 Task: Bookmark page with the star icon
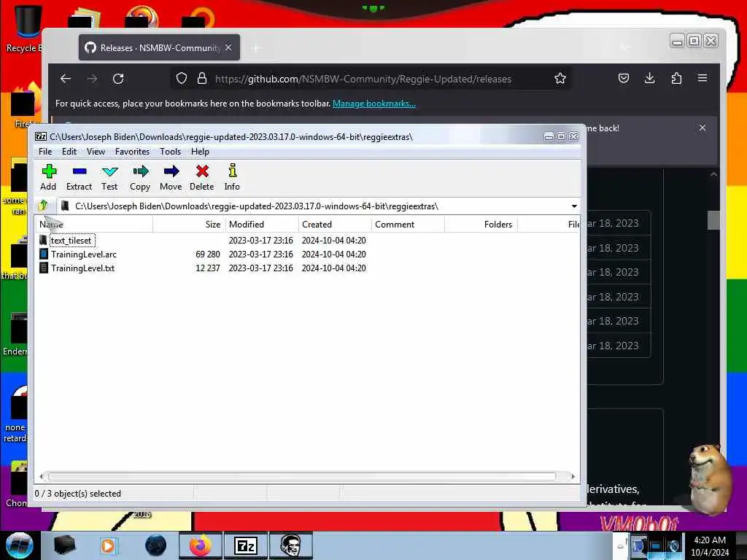(x=560, y=79)
